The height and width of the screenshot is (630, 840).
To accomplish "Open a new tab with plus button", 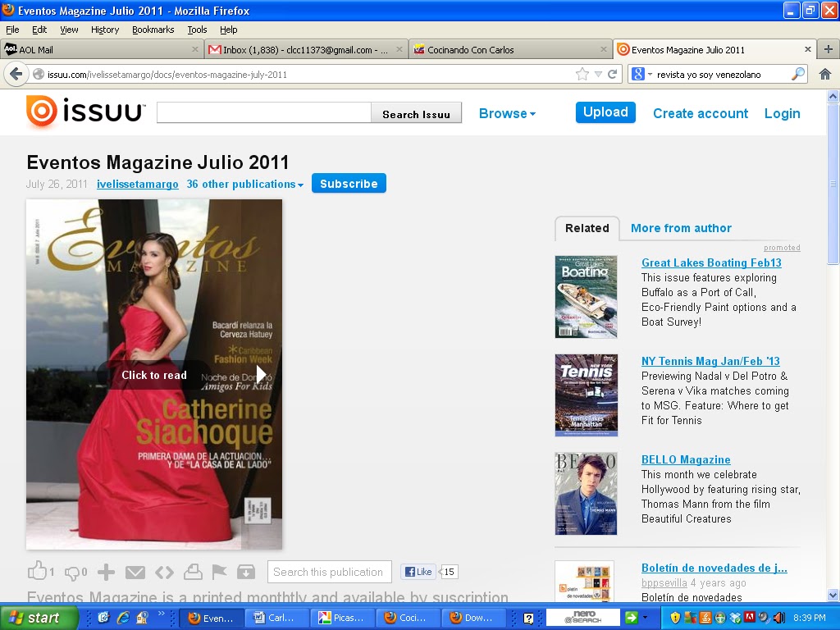I will [829, 49].
